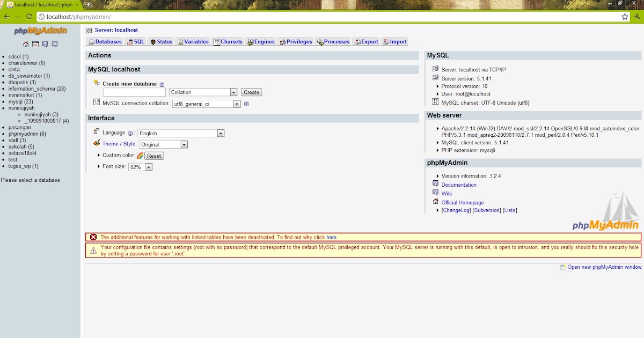Select the mysql database in sidebar
This screenshot has height=338, width=644.
21,101
